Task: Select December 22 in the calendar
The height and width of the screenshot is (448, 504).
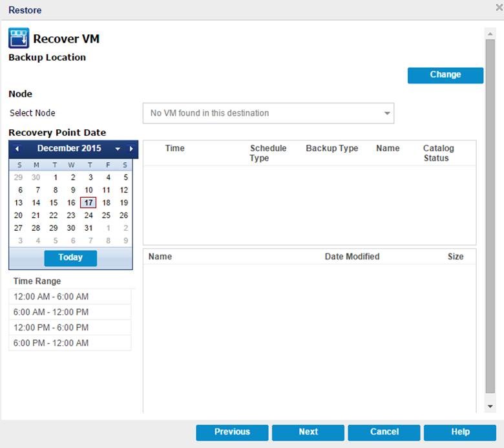Action: 54,215
